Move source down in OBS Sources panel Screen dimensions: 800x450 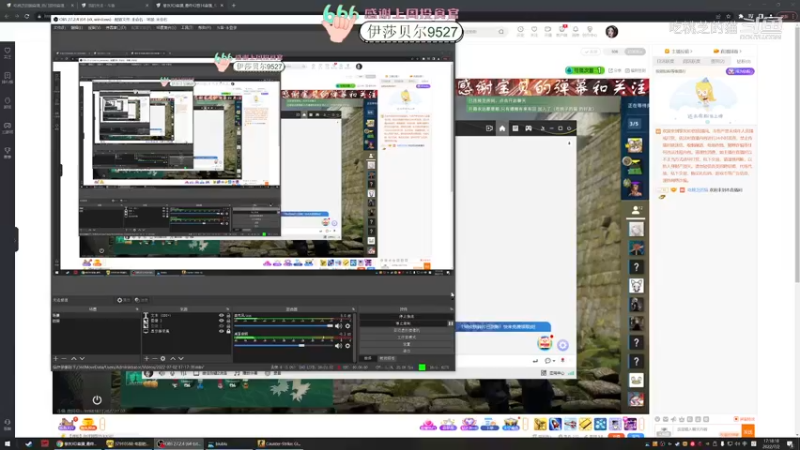click(x=181, y=359)
